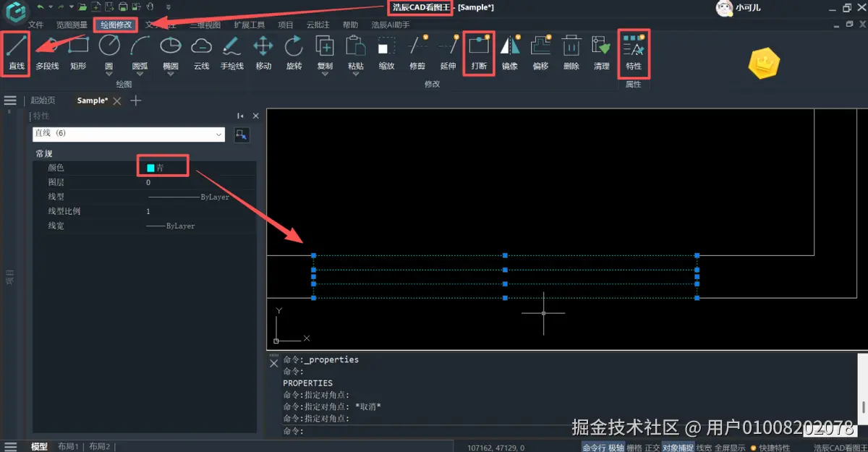Viewport: 868px width, 452px height.
Task: Activate the 打断 break tool
Action: click(479, 52)
